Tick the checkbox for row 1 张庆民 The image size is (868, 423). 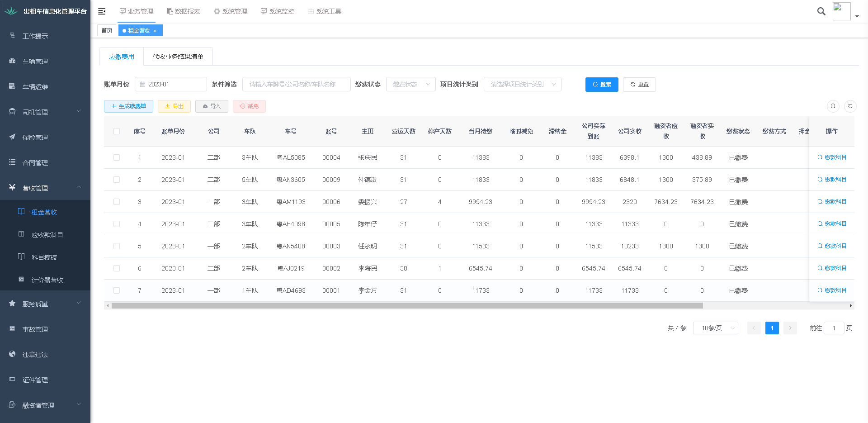pyautogui.click(x=117, y=157)
